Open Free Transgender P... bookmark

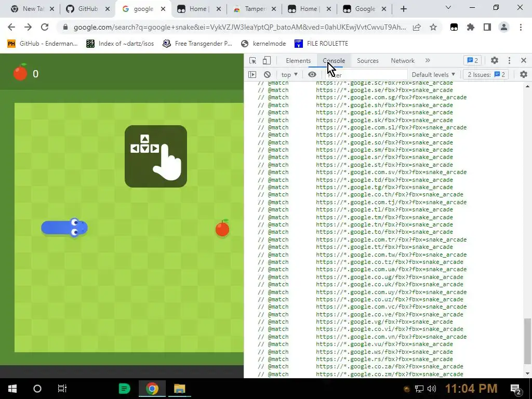(x=197, y=44)
